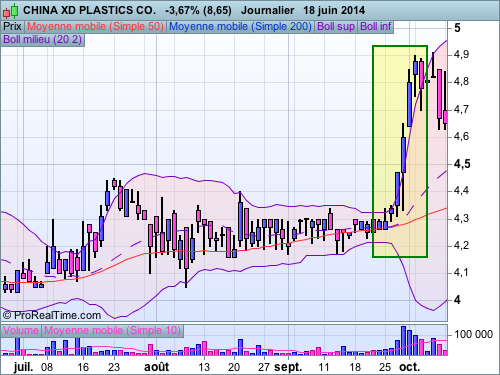The width and height of the screenshot is (500, 375).
Task: Click the 4,3 price axis label
Action: click(462, 218)
